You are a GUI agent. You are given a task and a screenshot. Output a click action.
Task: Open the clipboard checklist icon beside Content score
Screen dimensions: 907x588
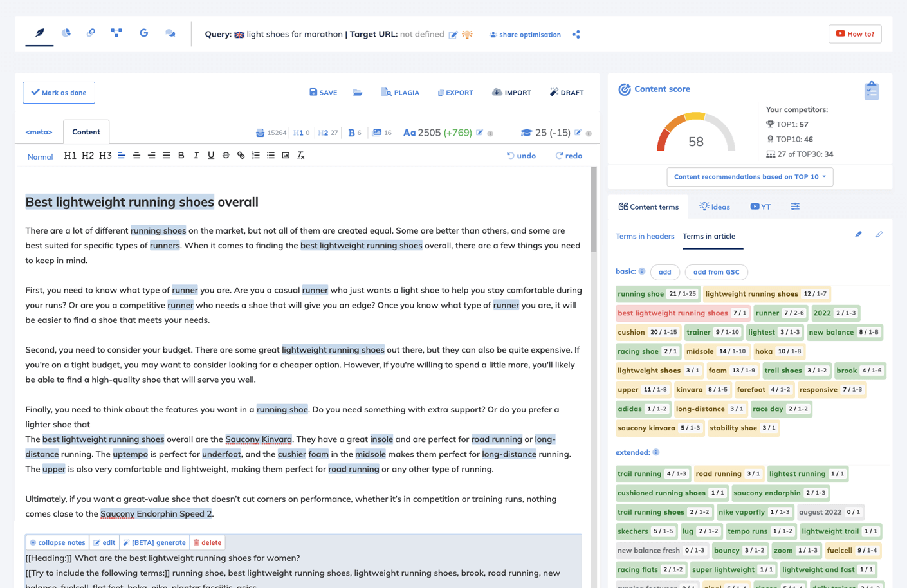(x=872, y=91)
